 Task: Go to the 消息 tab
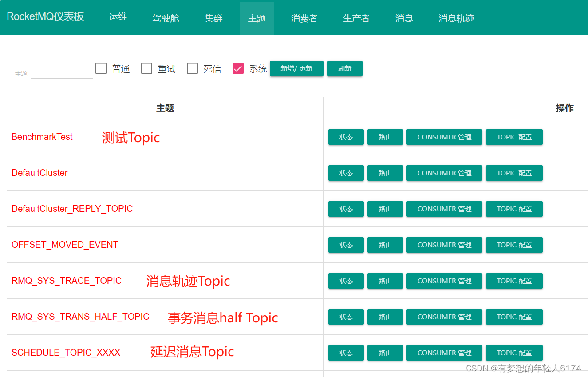click(404, 18)
